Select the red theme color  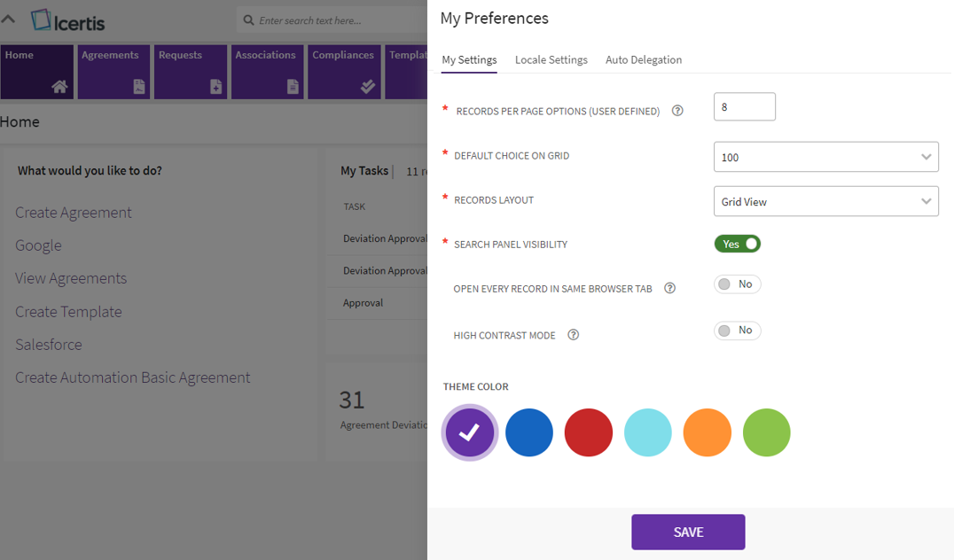pos(589,432)
